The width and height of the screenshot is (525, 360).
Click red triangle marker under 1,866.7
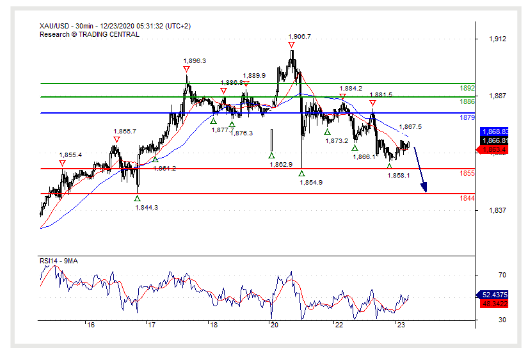[x=117, y=140]
